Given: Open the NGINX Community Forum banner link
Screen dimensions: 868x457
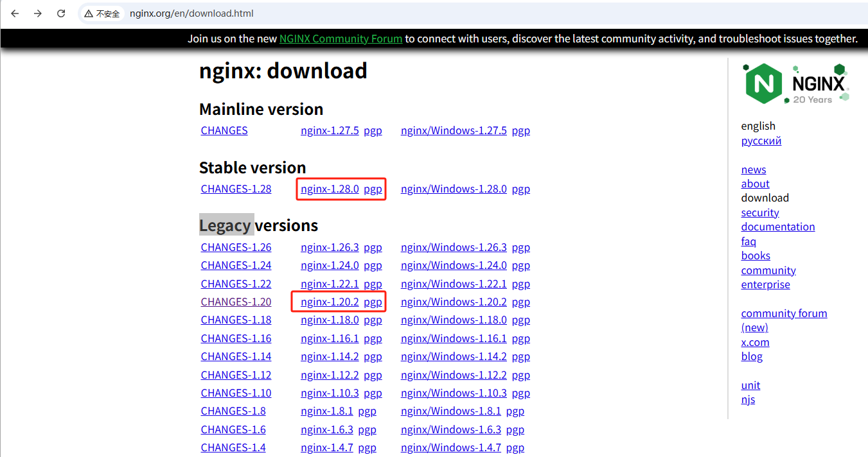Looking at the screenshot, I should [341, 39].
